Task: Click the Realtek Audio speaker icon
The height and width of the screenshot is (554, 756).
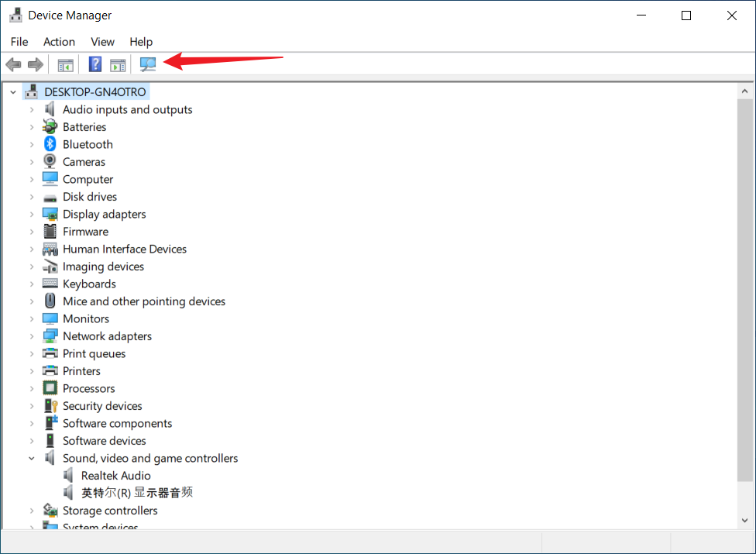Action: pyautogui.click(x=69, y=476)
